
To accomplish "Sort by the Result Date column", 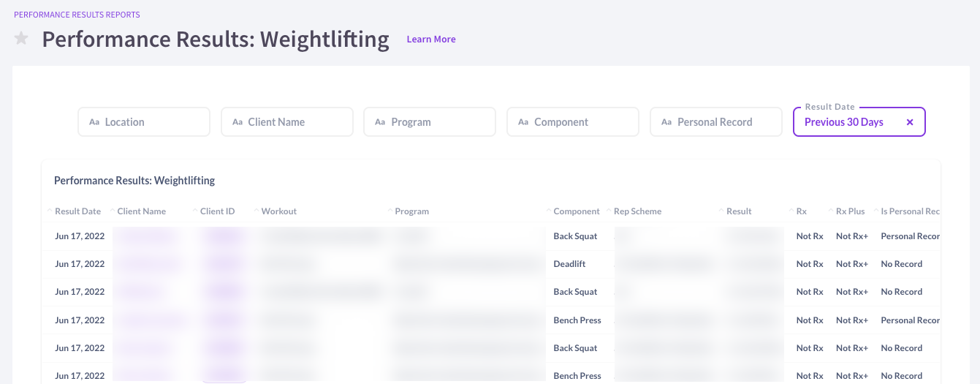I will click(77, 211).
